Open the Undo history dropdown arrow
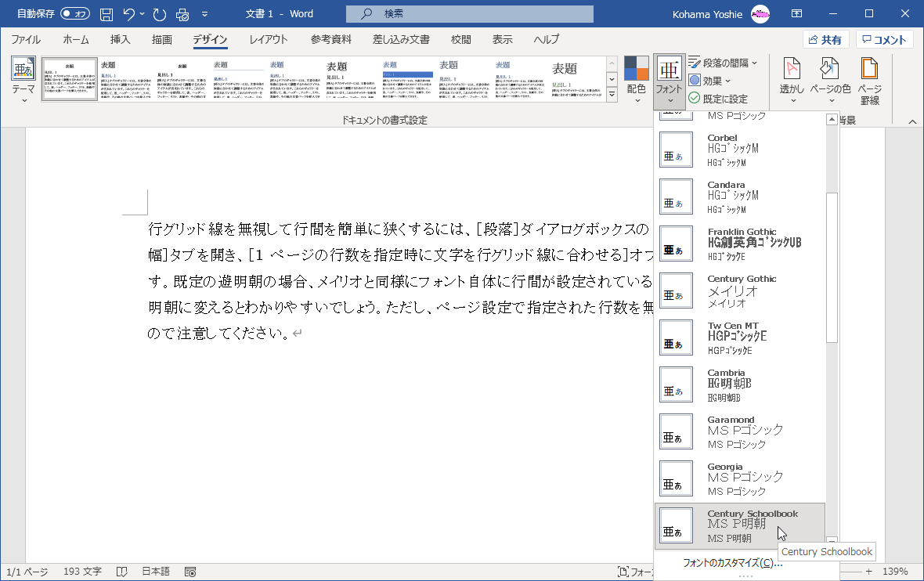Image resolution: width=924 pixels, height=581 pixels. click(142, 14)
